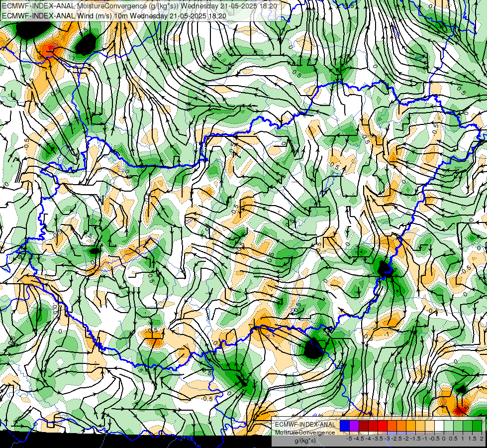This screenshot has height=448, width=487.
Task: Click the -5 tick label in legend
Action: tap(349, 439)
